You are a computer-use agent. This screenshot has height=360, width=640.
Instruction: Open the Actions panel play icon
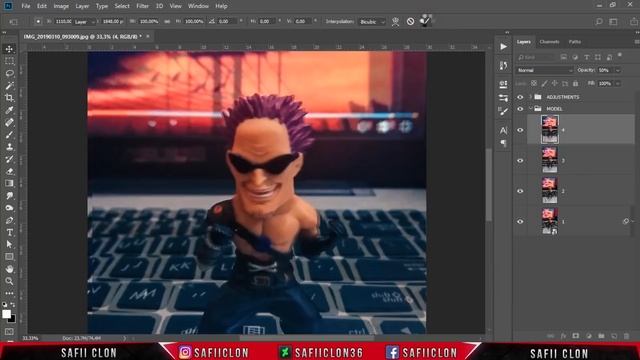tap(503, 47)
